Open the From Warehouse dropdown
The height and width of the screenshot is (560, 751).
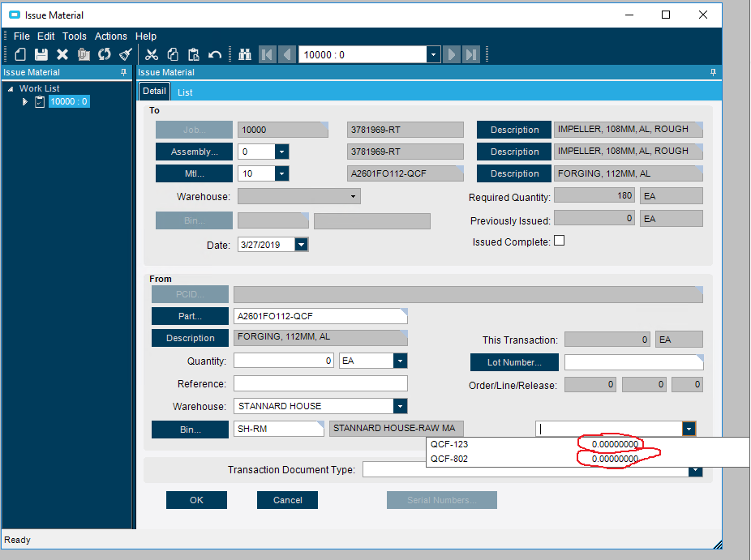point(399,406)
